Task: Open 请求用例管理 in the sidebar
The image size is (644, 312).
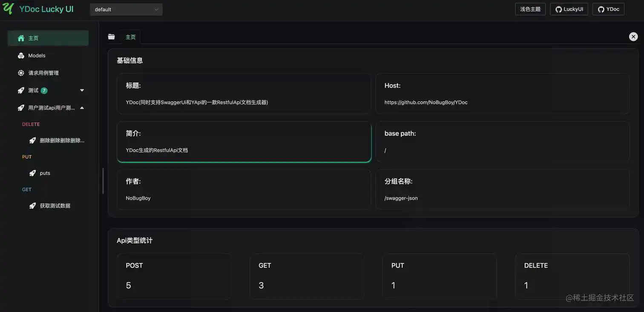Action: [x=48, y=73]
